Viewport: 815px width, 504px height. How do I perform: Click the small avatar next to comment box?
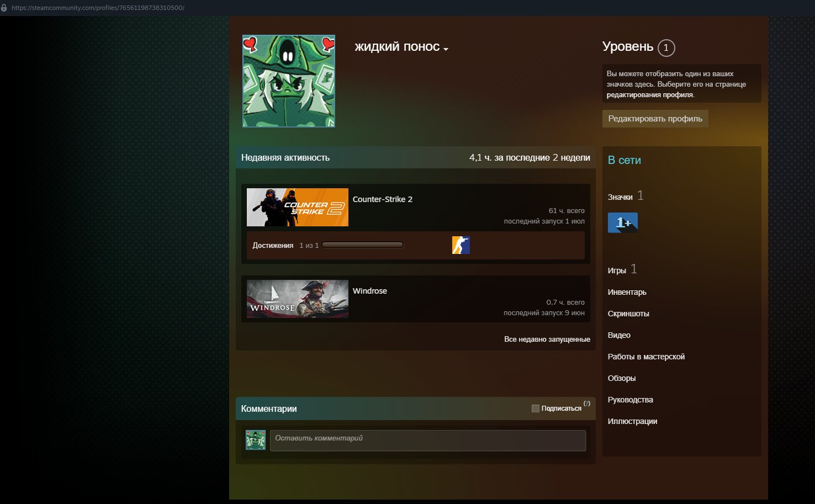256,440
